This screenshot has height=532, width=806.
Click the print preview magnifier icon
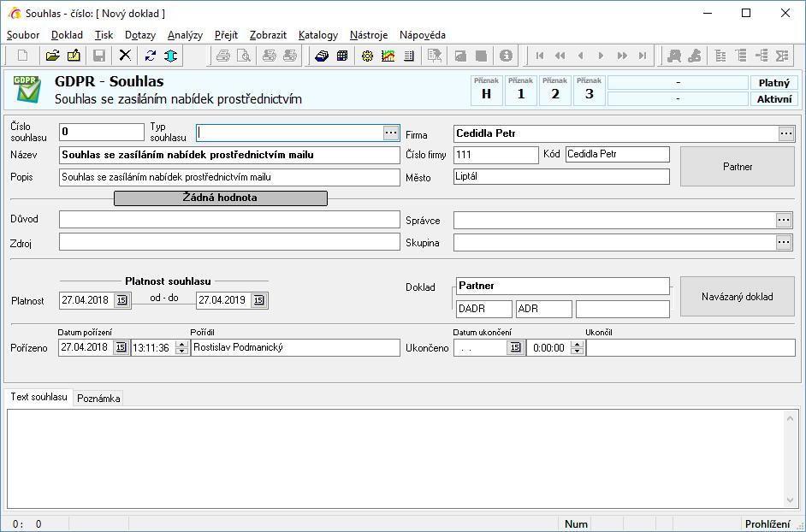(x=243, y=56)
